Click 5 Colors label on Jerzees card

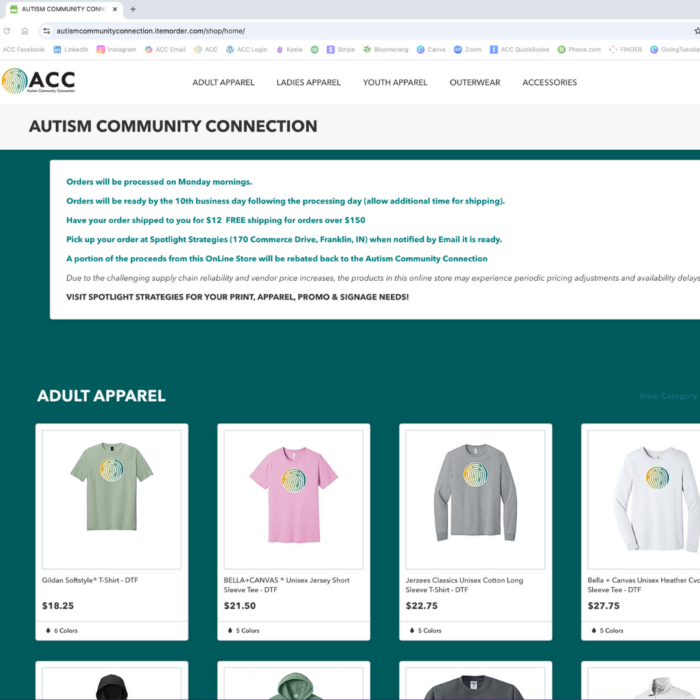point(429,631)
